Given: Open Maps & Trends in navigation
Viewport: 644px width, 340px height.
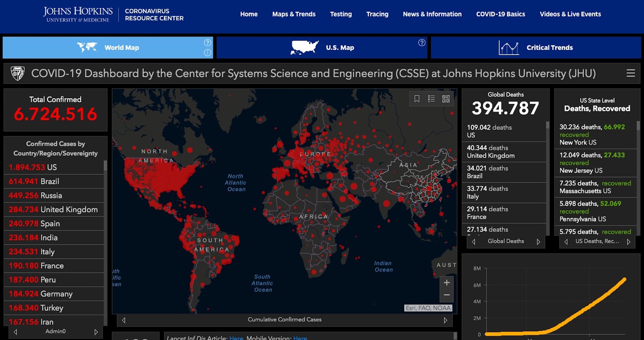Looking at the screenshot, I should pyautogui.click(x=293, y=14).
